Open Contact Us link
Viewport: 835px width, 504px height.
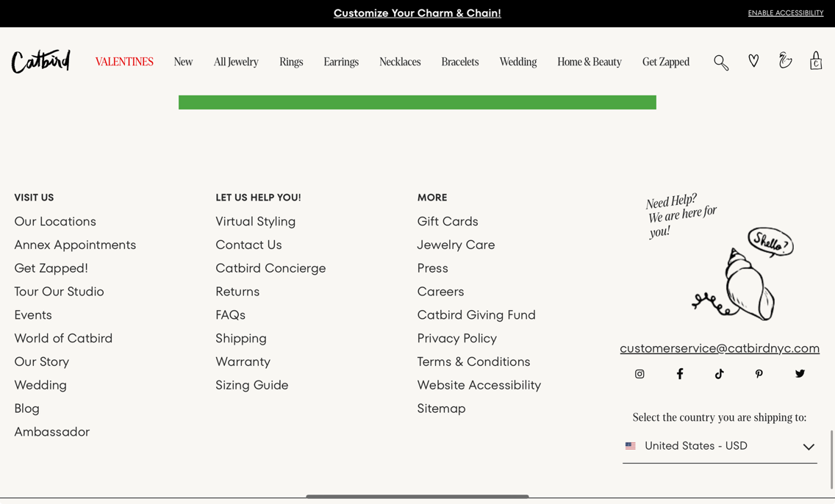pyautogui.click(x=248, y=245)
